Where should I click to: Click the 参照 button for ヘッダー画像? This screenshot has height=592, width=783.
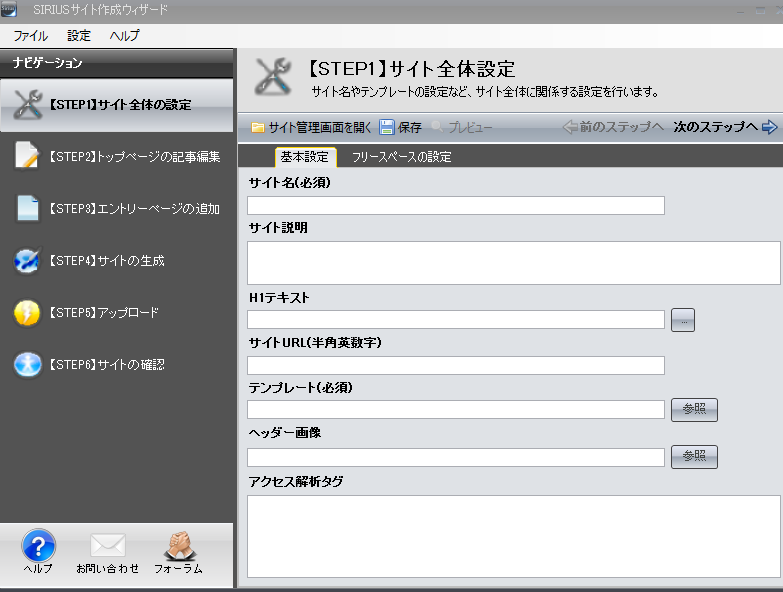[694, 457]
